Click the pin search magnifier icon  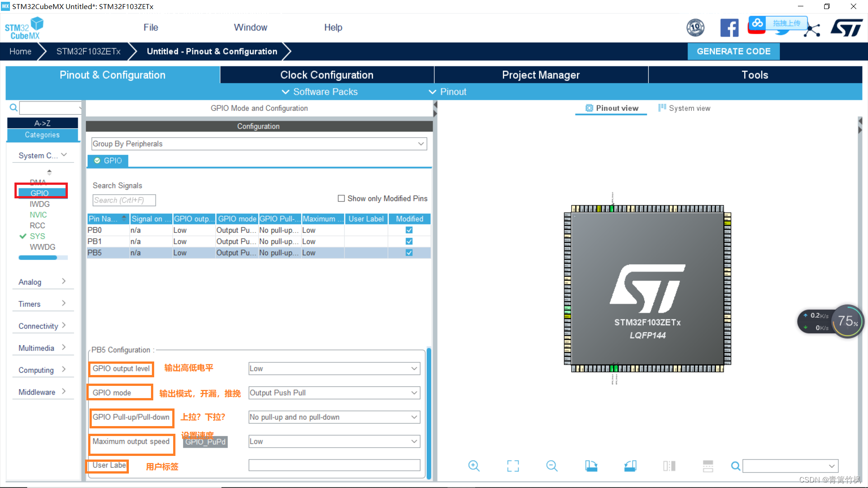click(736, 466)
